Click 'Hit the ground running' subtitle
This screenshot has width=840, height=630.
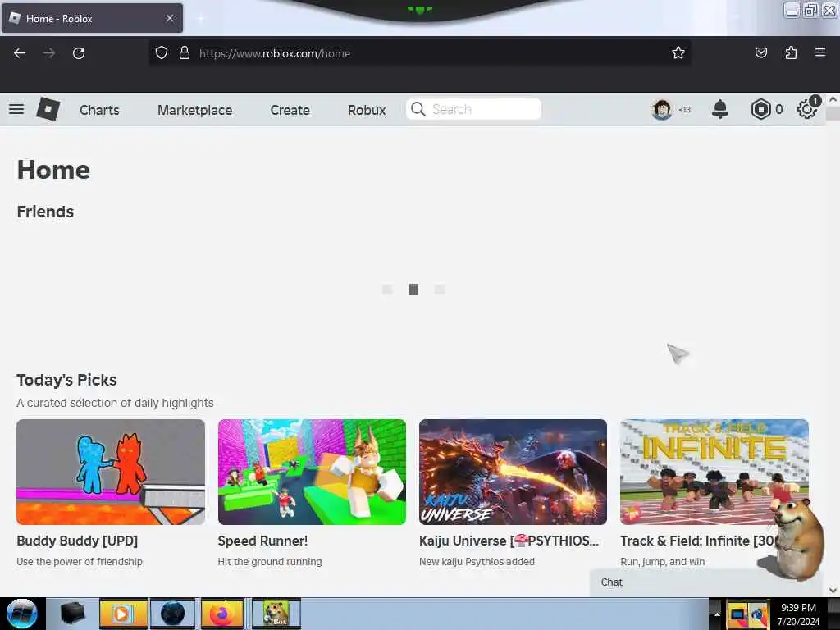click(x=269, y=561)
